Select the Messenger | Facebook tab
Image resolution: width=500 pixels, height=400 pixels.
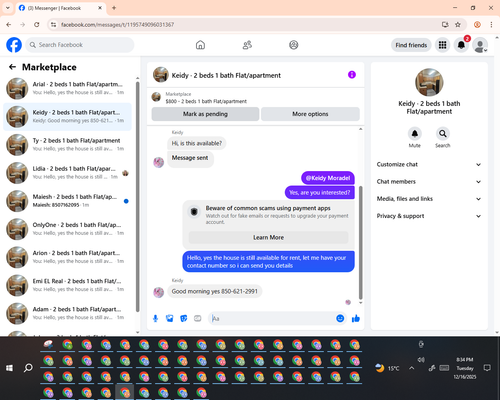pos(61,8)
